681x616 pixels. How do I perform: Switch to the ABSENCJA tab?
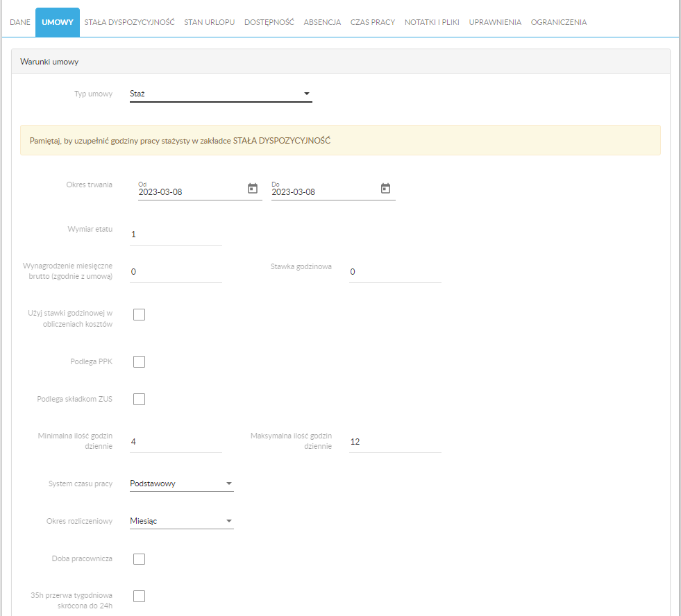pyautogui.click(x=322, y=22)
